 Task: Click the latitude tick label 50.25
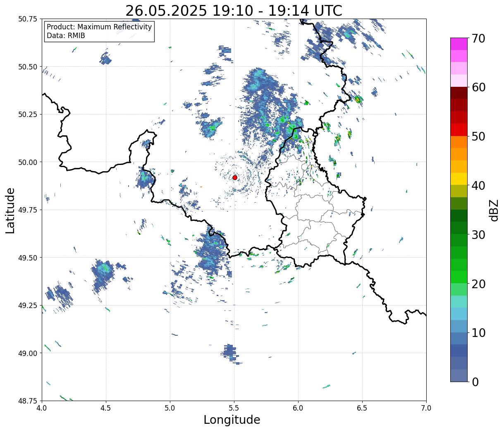28,115
